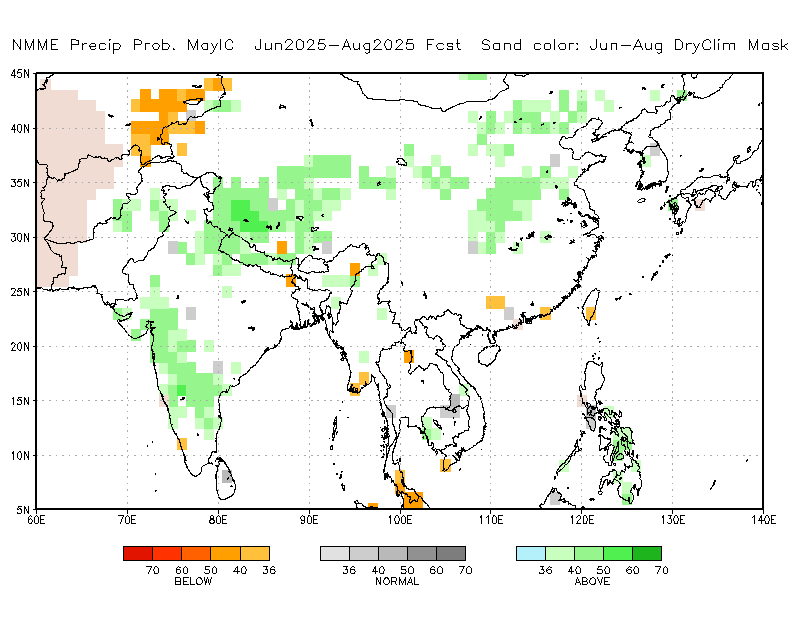Viewport: 800px width, 618px height.
Task: Click the "10N" latitude label
Action: tap(20, 456)
